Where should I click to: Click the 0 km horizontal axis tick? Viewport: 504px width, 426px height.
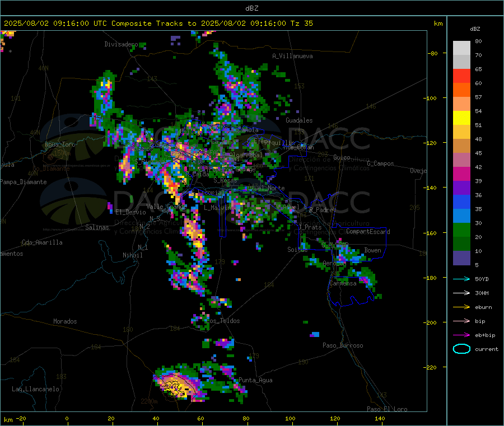(x=67, y=418)
